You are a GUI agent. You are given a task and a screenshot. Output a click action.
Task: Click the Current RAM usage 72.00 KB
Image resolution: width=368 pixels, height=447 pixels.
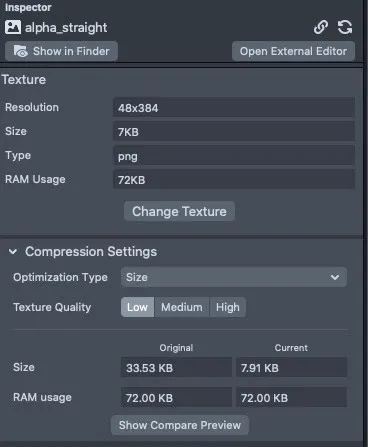[291, 397]
